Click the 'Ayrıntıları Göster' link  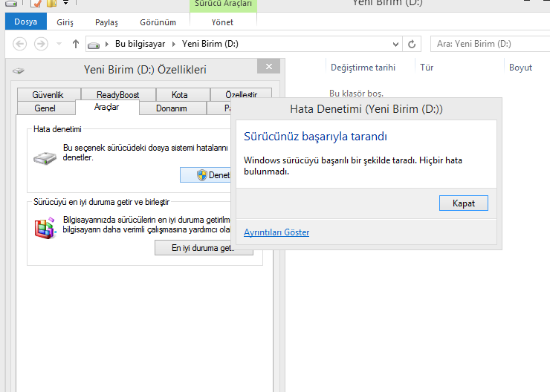[276, 232]
